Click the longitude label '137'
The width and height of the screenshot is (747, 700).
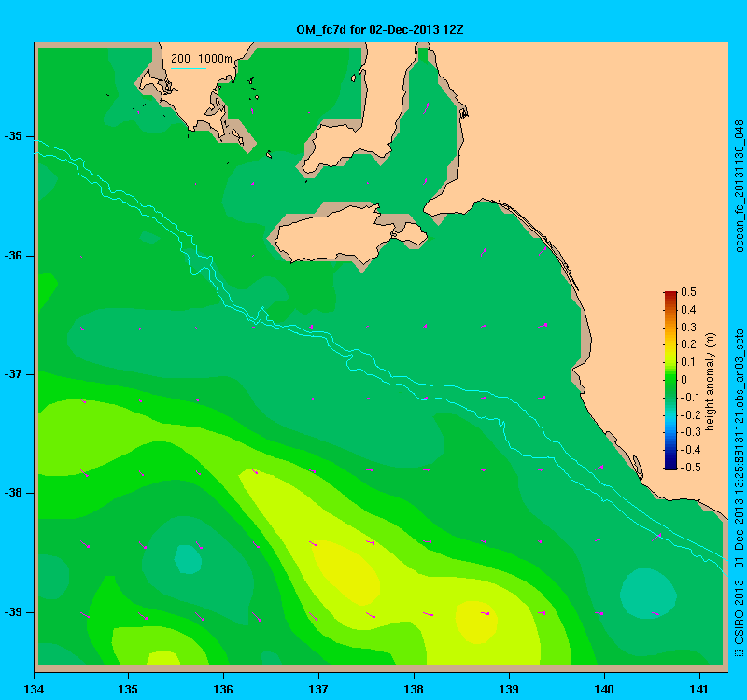(x=318, y=689)
